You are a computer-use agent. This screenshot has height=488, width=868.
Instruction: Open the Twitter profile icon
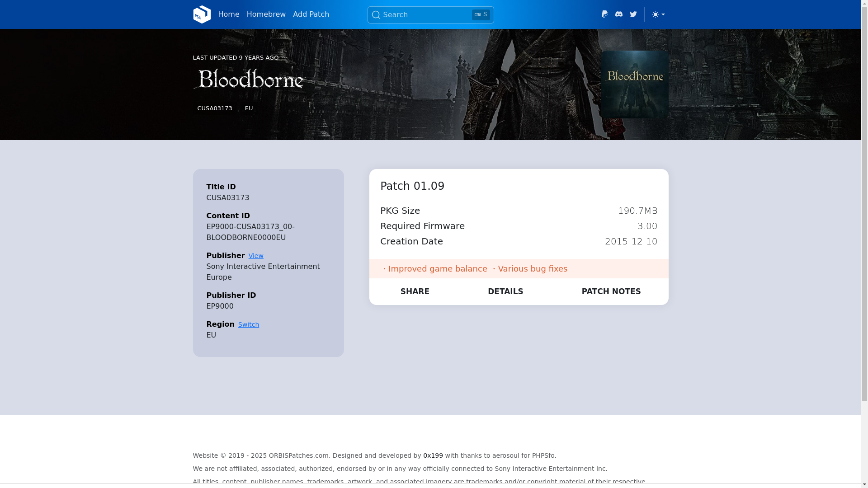[x=633, y=14]
